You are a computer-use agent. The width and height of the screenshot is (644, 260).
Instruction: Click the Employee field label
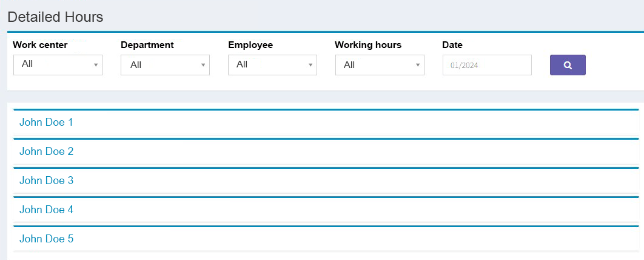(250, 45)
